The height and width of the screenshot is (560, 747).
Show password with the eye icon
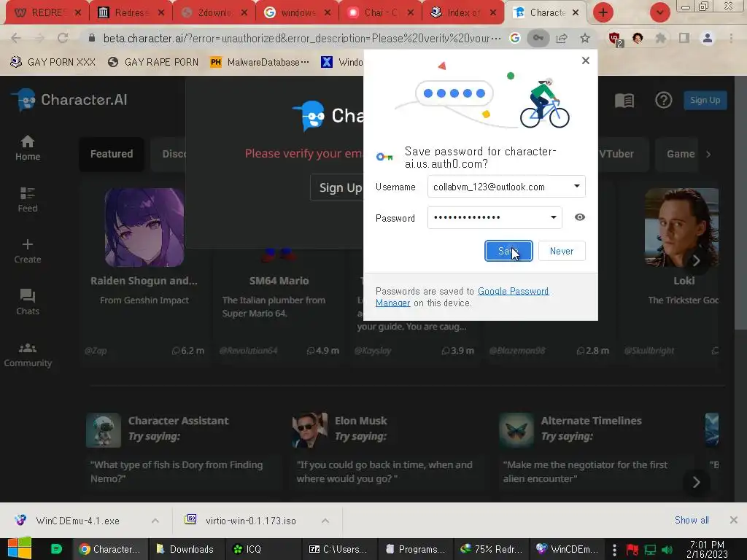point(579,217)
